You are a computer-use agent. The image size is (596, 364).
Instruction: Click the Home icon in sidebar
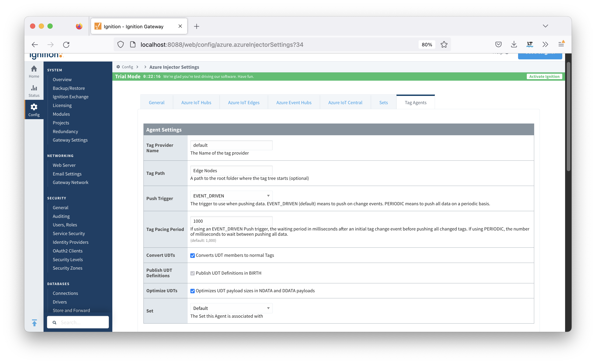point(34,69)
